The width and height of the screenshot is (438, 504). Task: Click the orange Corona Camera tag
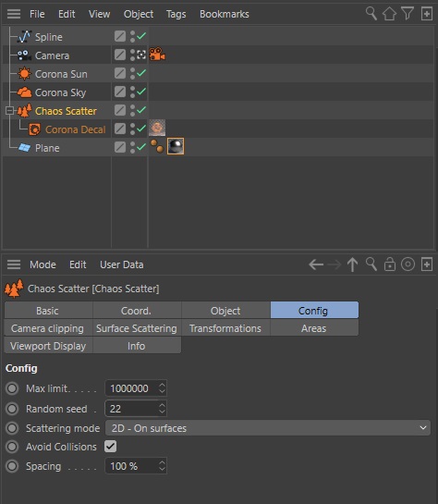[x=157, y=54]
